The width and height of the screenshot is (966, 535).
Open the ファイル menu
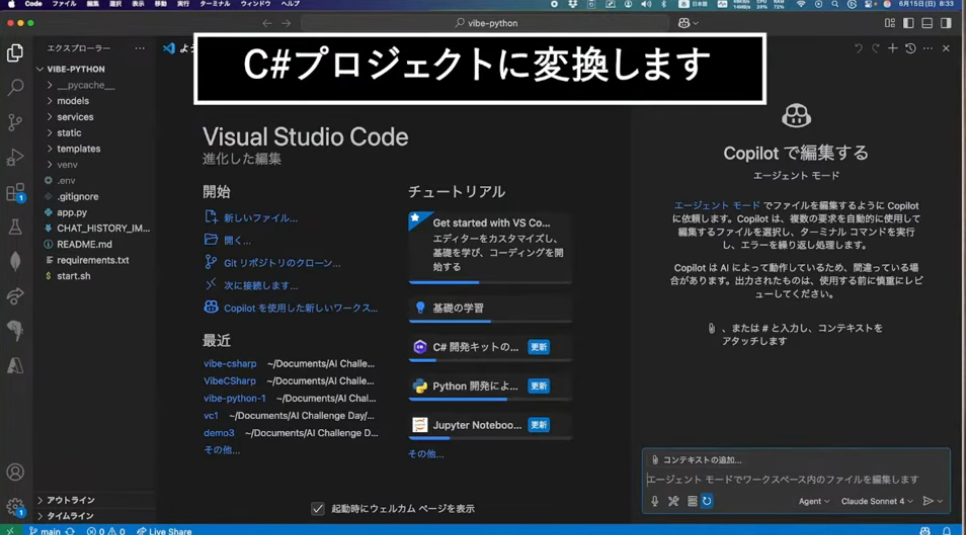(x=64, y=4)
